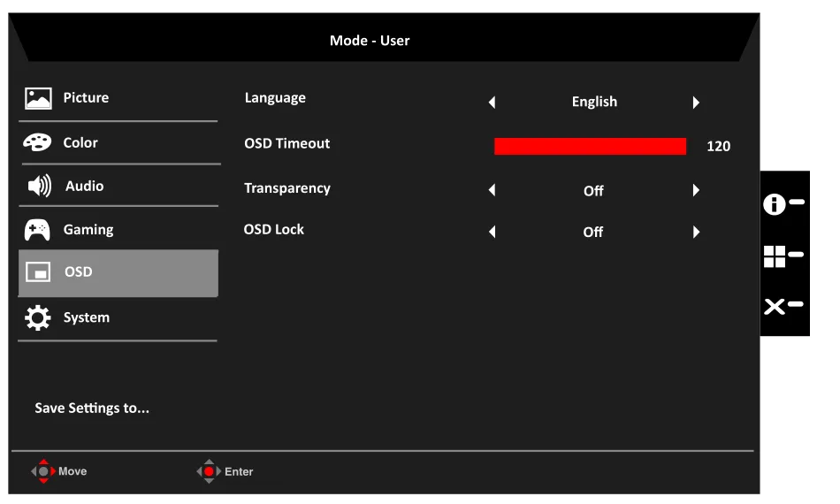
Task: Click the Audio speaker icon
Action: tap(41, 187)
